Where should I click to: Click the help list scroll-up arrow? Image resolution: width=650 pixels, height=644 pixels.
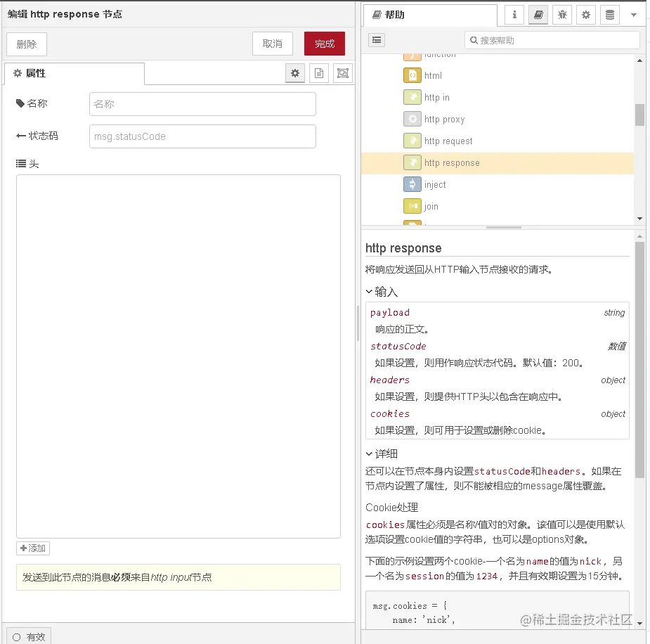coord(639,60)
